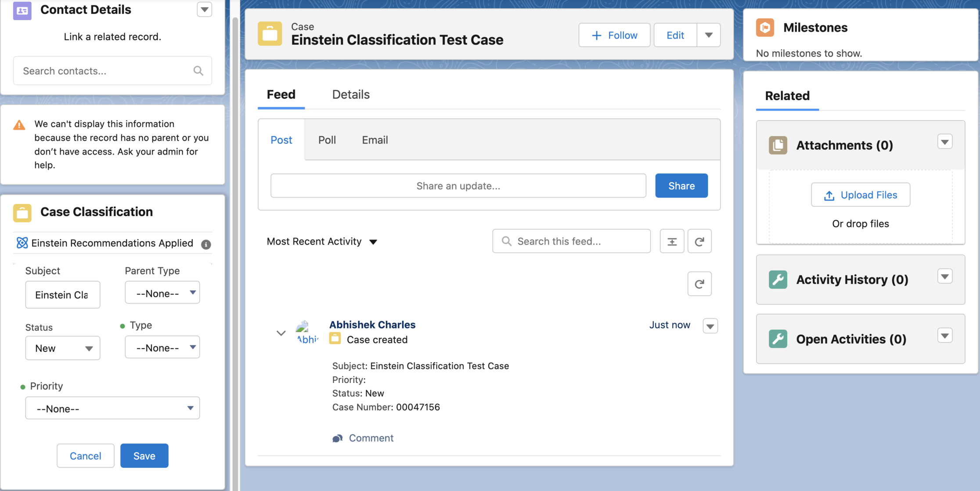
Task: Click the Share an update field
Action: 458,186
